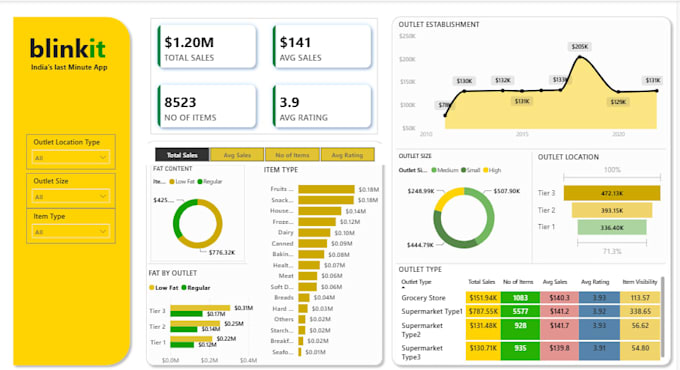Select the Snack bar in Item Type chart
This screenshot has height=370, width=680.
pyautogui.click(x=326, y=200)
